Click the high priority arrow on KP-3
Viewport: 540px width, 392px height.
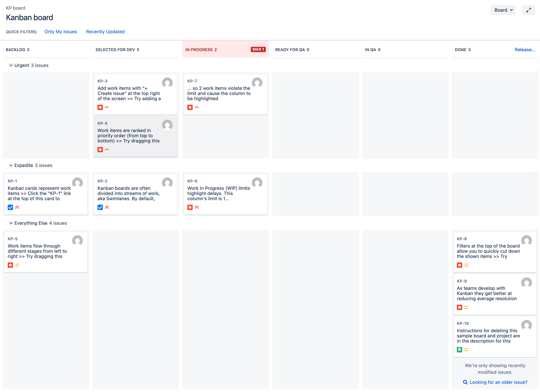pyautogui.click(x=107, y=107)
